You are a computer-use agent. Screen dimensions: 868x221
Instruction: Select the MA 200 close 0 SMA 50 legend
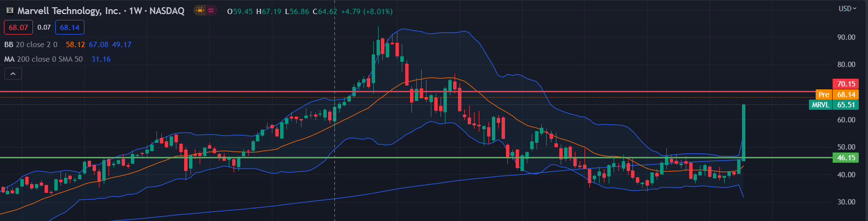[x=44, y=59]
